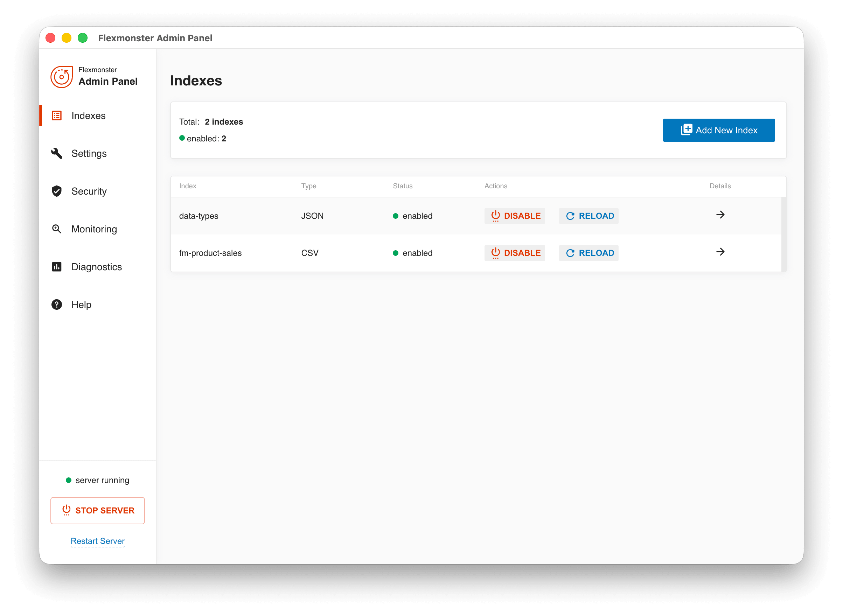Open details arrow for fm-product-sales index

pos(720,252)
